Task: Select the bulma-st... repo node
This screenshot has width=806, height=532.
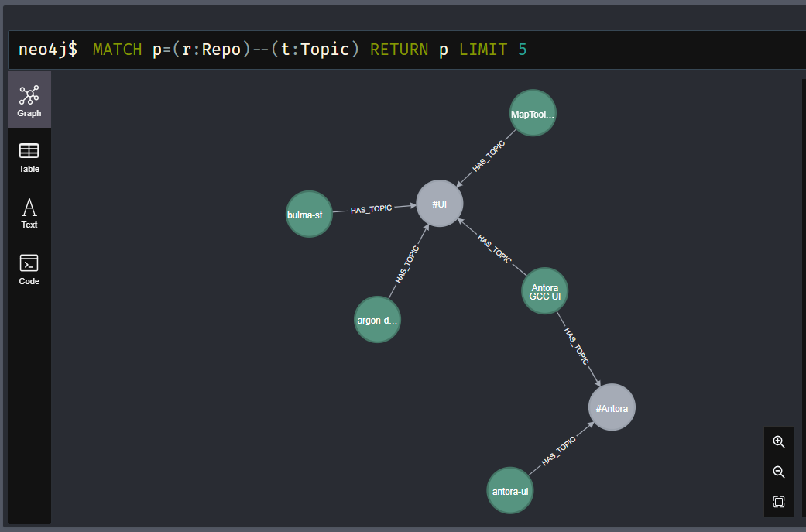Action: coord(309,215)
